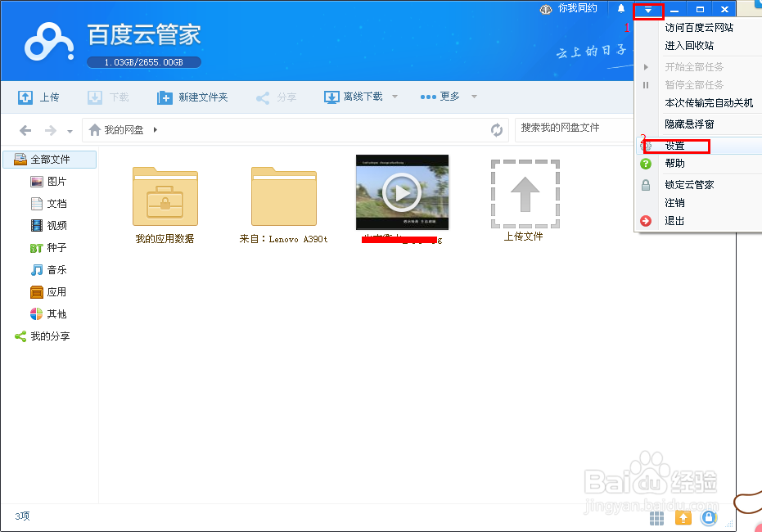Go forward with the right arrow
762x532 pixels.
click(51, 130)
